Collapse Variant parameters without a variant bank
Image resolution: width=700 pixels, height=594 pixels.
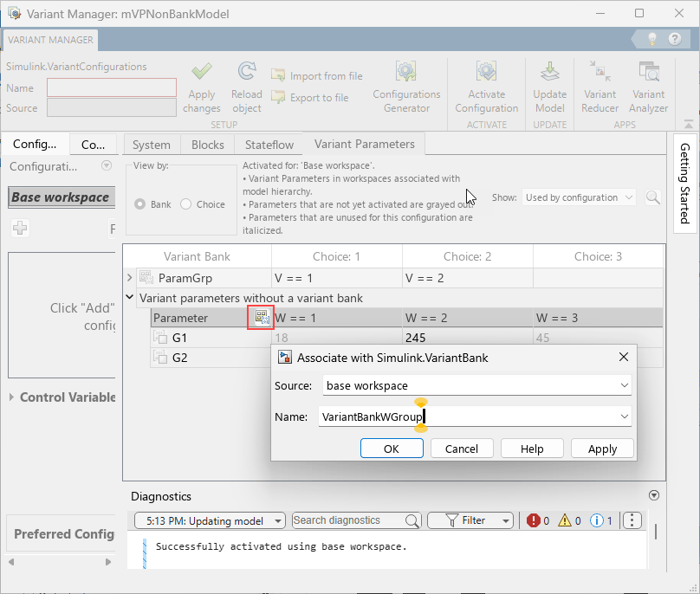click(129, 297)
